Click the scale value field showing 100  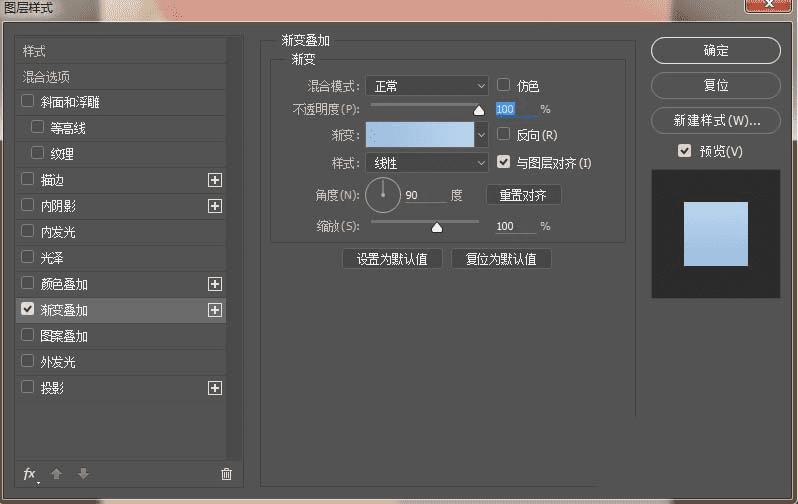516,226
